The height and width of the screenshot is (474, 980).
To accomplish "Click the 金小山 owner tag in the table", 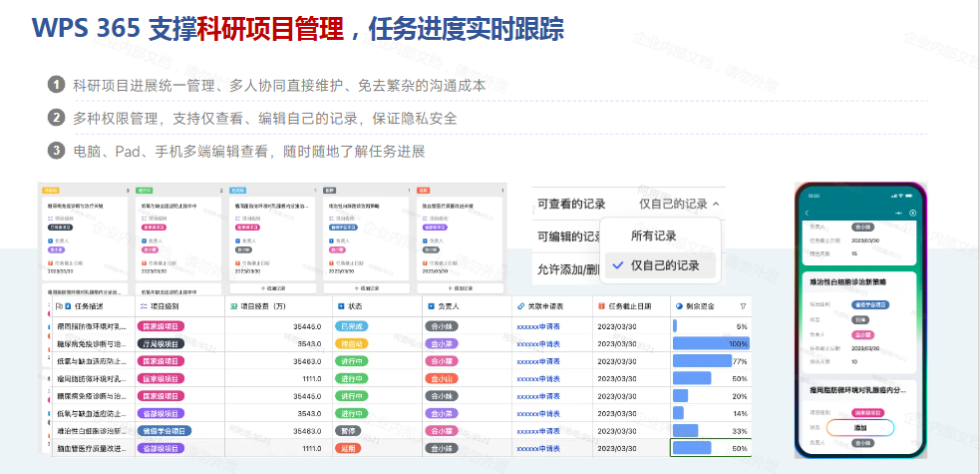I will coord(442,378).
